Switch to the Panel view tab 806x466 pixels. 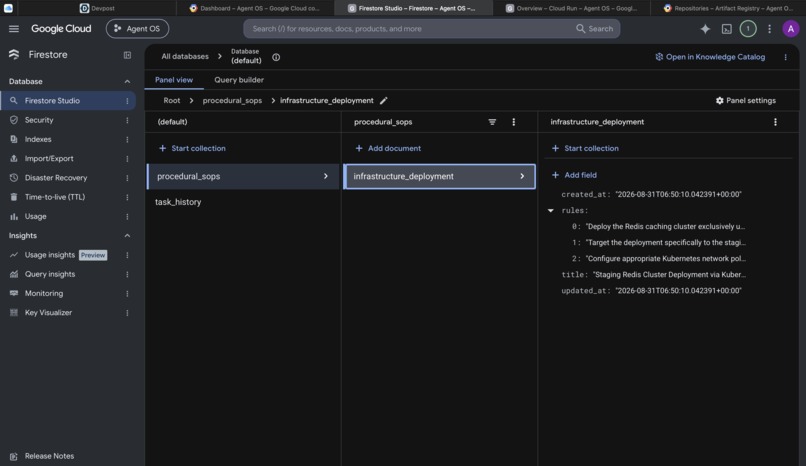pos(174,80)
